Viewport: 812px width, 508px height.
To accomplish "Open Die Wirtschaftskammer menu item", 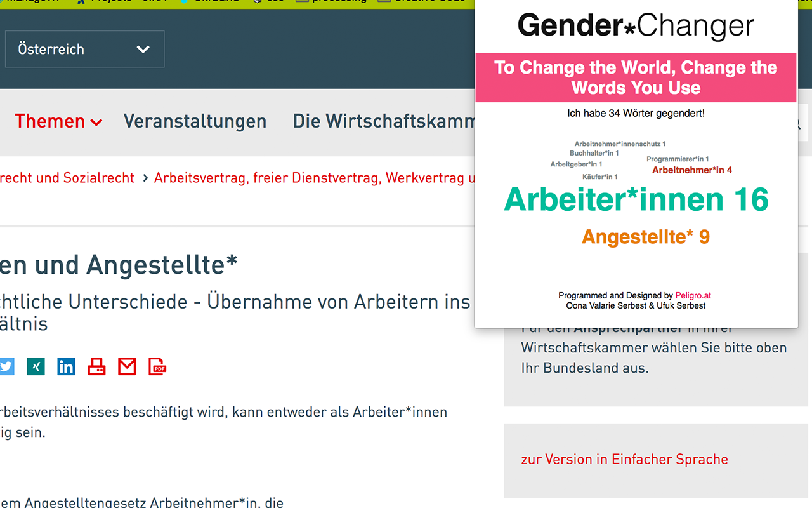I will (384, 121).
